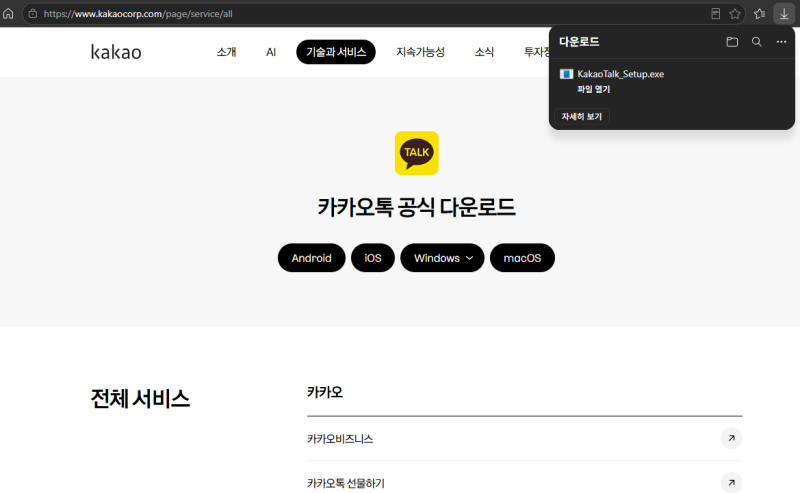
Task: Open 카카오비즈니스 external arrow icon
Action: [731, 438]
